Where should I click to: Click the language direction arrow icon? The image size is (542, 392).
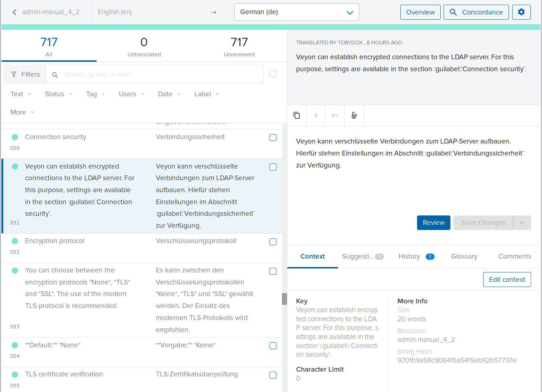(214, 12)
